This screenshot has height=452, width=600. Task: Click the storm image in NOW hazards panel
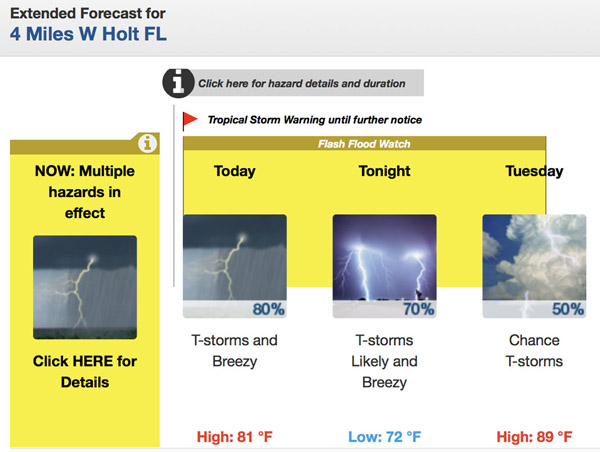(85, 287)
